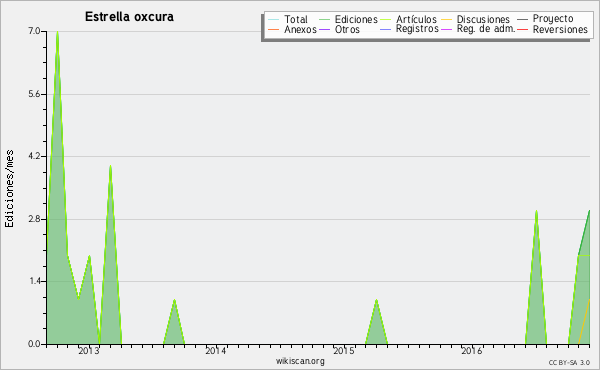Click the Reg. de adm. legend entry
Viewport: 600px width, 370px height.
point(478,29)
